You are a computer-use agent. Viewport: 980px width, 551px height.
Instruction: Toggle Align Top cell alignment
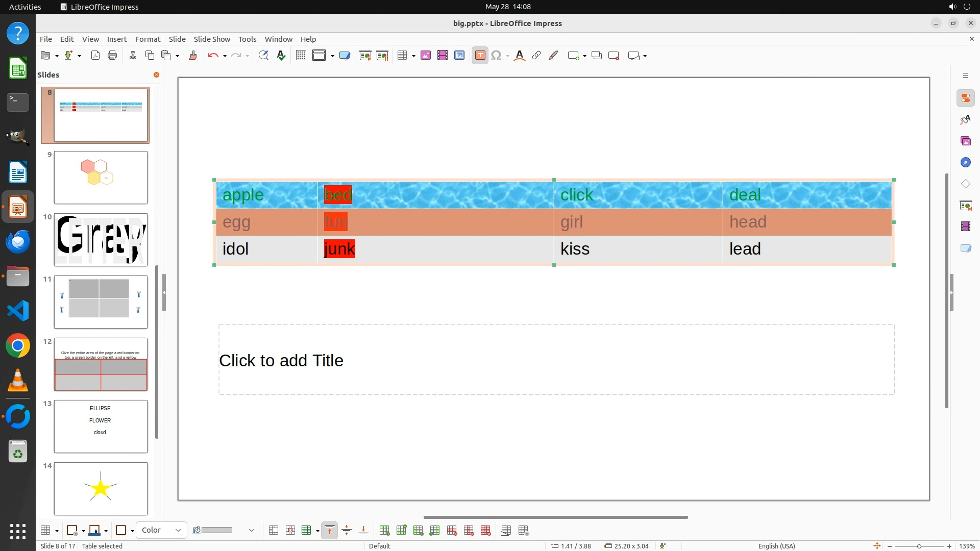coord(330,531)
